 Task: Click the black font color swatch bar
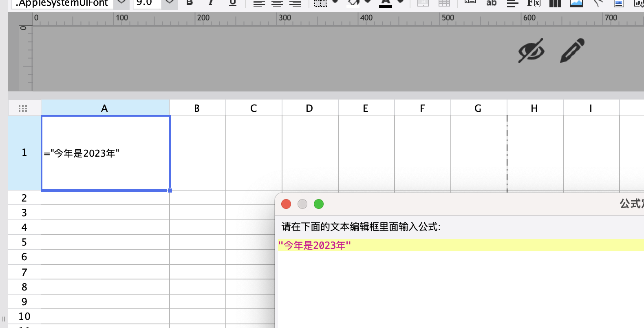[386, 6]
